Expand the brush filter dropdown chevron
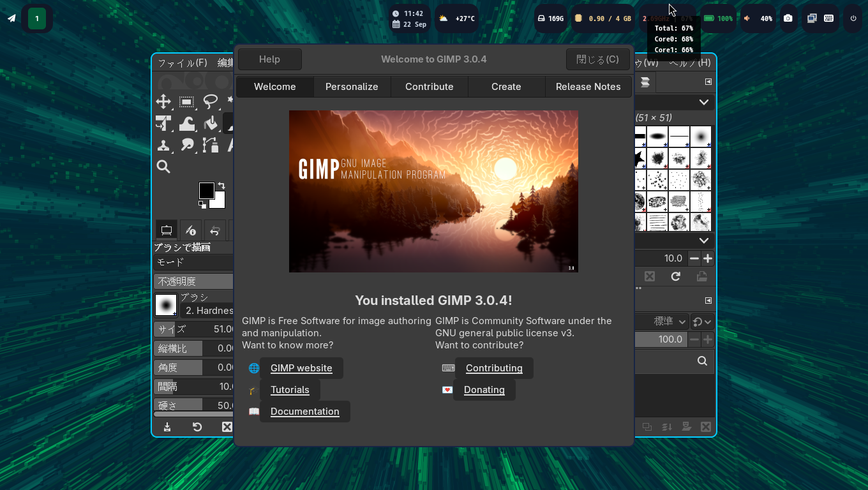The width and height of the screenshot is (868, 490). click(703, 102)
